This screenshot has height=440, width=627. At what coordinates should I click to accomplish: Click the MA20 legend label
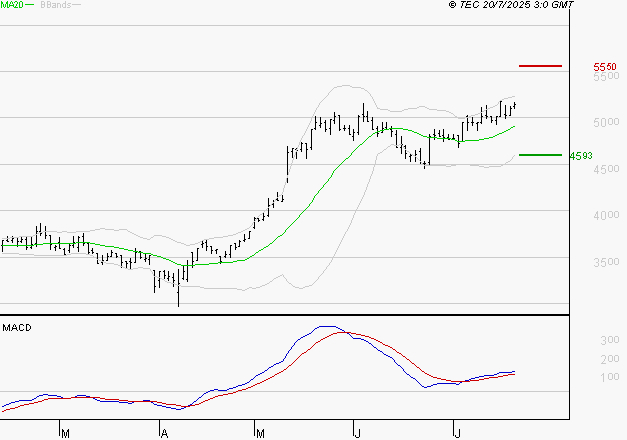tap(11, 5)
